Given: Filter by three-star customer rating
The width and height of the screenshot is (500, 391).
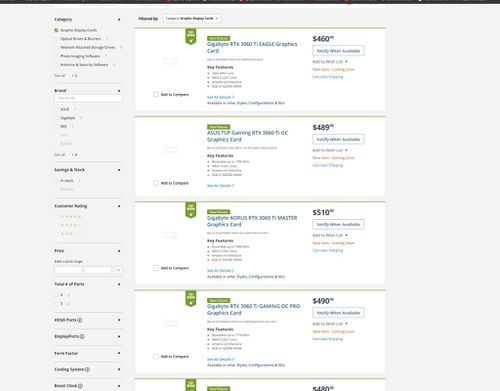Looking at the screenshot, I should 70,234.
